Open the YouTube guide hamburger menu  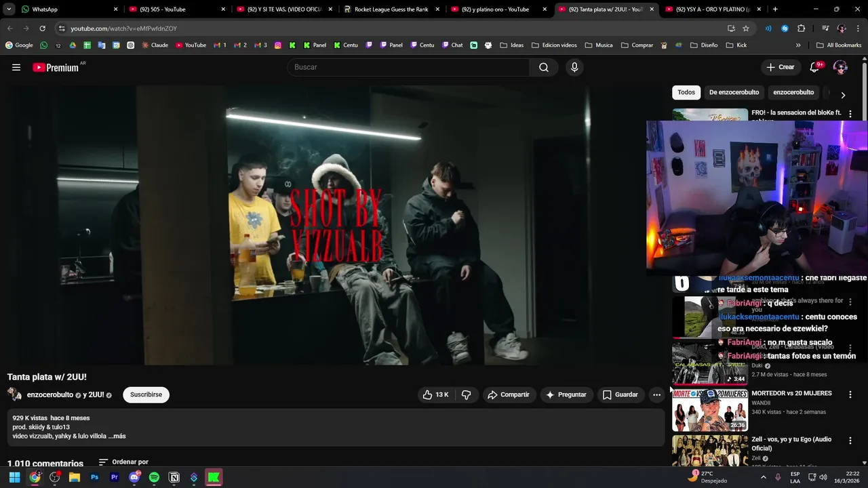pos(16,67)
